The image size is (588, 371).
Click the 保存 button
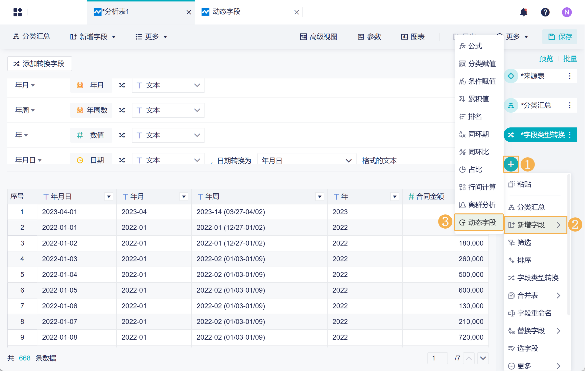(x=560, y=37)
